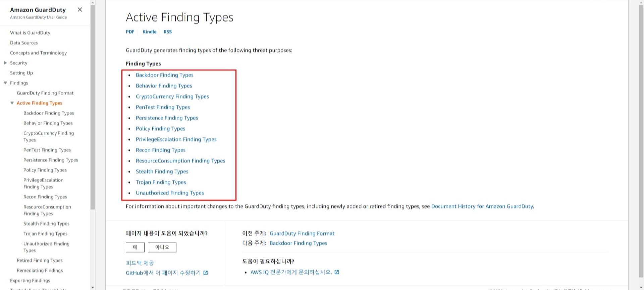Screen dimensions: 644x290
Task: Select Active Finding Types in sidebar
Action: point(40,103)
